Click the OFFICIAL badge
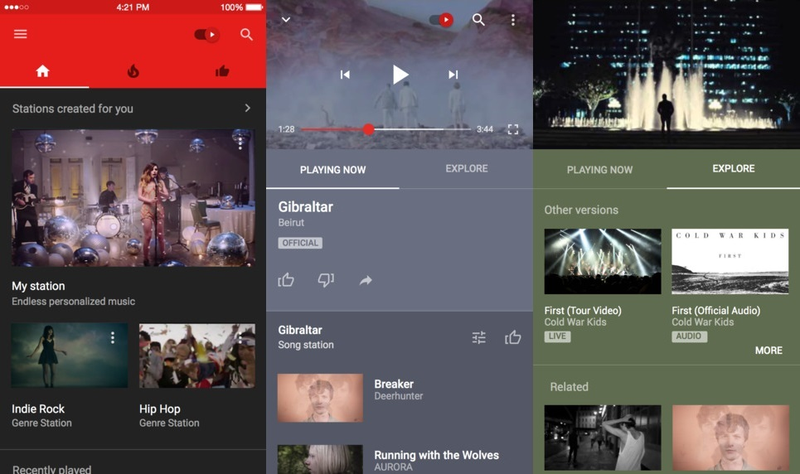The width and height of the screenshot is (800, 474). 300,243
